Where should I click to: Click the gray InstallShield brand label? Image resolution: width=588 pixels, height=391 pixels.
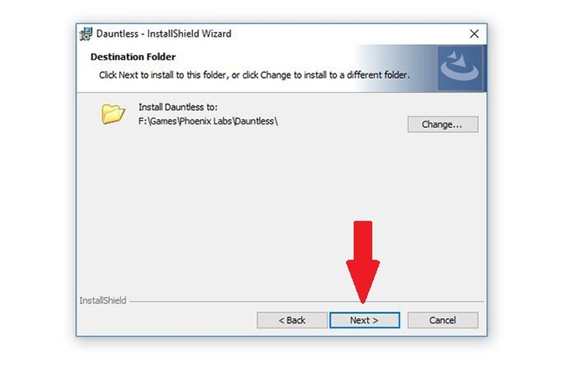click(103, 301)
